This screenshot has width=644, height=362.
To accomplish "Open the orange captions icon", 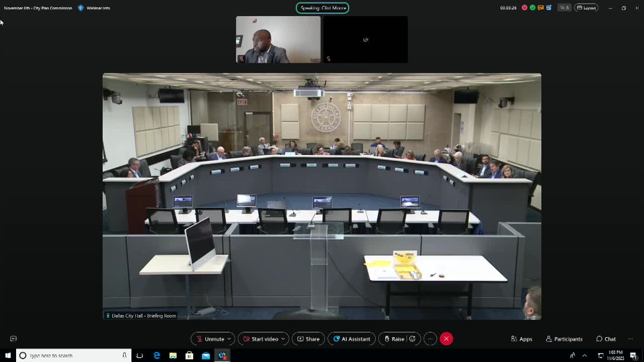I will point(540,8).
